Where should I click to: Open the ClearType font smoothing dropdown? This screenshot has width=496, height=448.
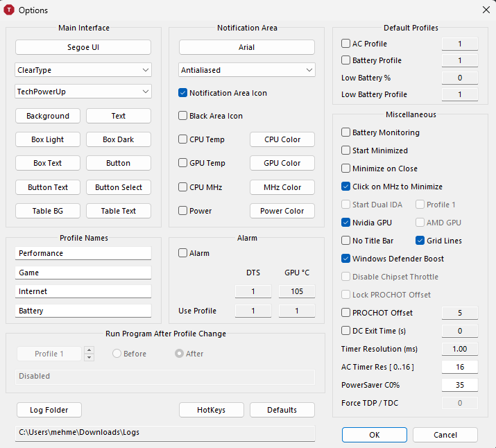[83, 70]
